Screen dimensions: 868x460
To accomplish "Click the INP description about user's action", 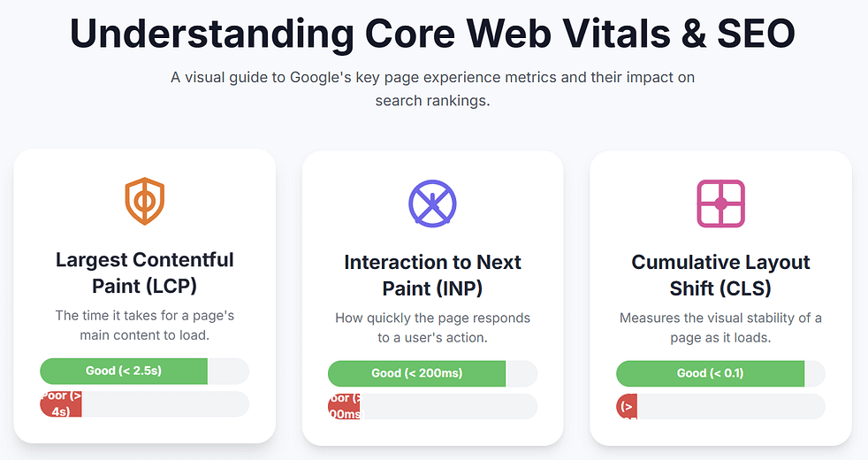I will point(432,326).
